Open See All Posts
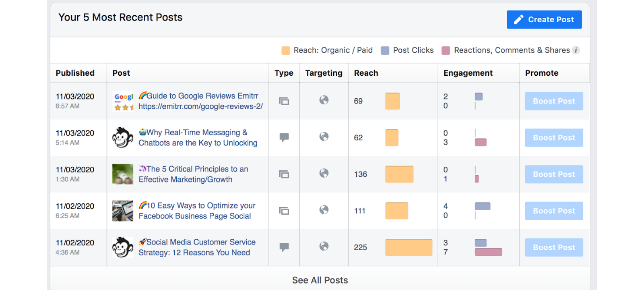The image size is (644, 290). pyautogui.click(x=320, y=280)
